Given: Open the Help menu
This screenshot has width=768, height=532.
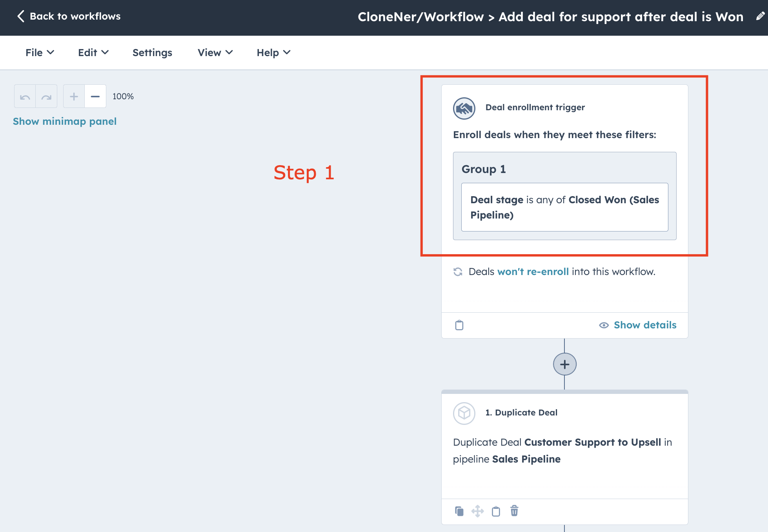Looking at the screenshot, I should (274, 53).
